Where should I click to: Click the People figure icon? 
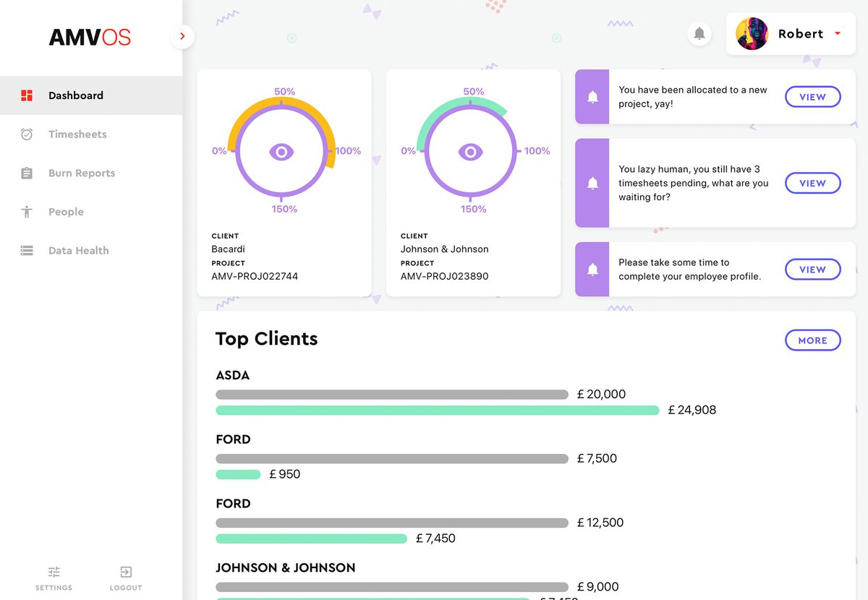coord(27,212)
